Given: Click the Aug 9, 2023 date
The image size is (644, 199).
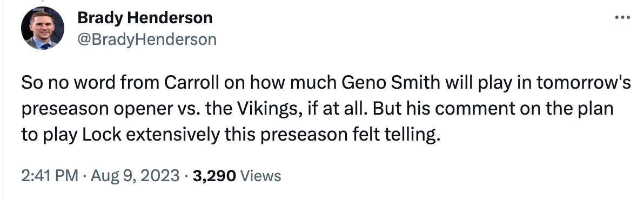Looking at the screenshot, I should (135, 176).
